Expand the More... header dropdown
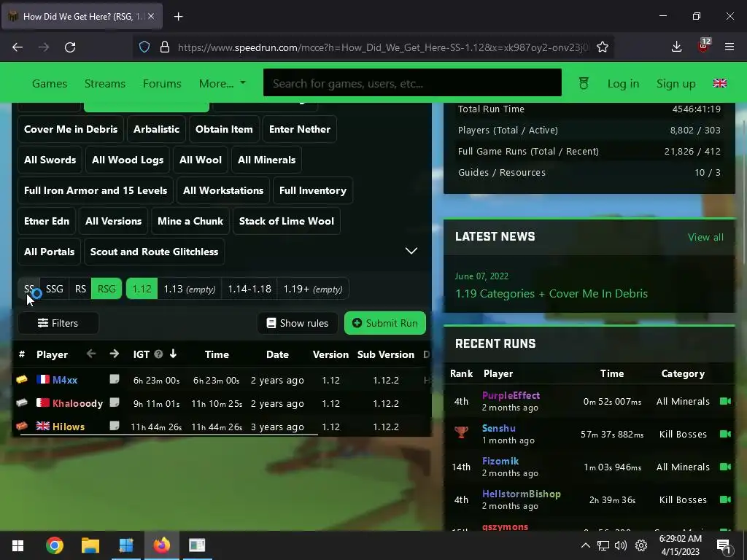The width and height of the screenshot is (747, 560). [x=222, y=83]
